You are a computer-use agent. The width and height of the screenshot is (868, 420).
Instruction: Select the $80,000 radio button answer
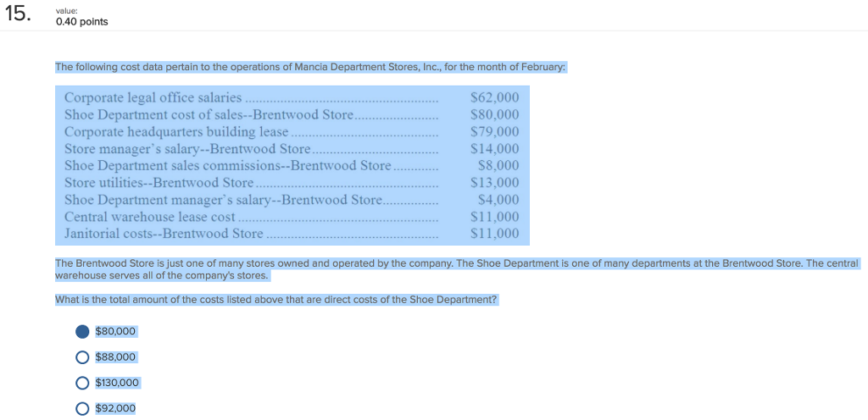coord(82,332)
